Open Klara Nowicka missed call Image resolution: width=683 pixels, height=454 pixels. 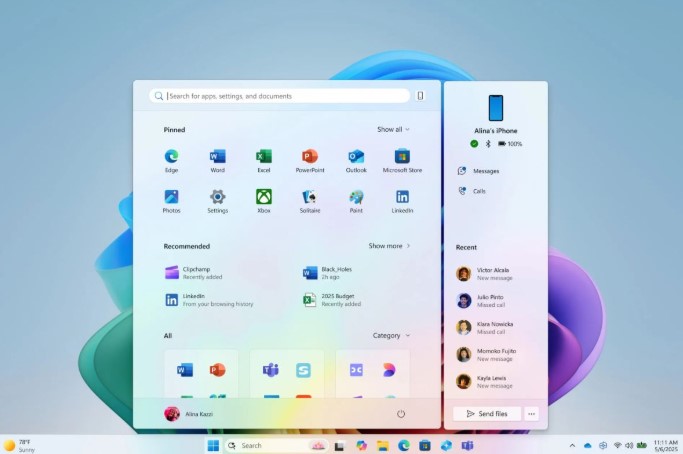tap(484, 328)
